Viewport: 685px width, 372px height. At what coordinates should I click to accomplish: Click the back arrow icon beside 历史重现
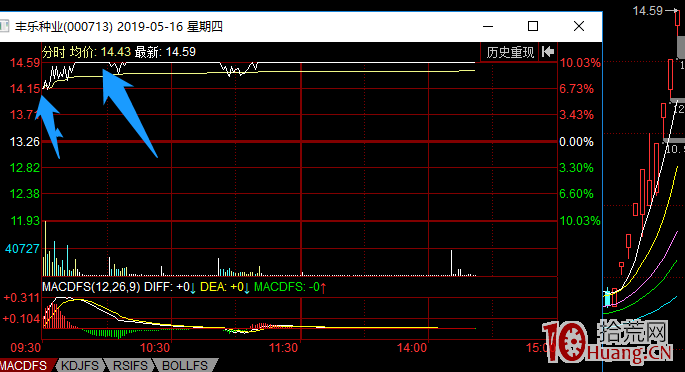(x=548, y=52)
